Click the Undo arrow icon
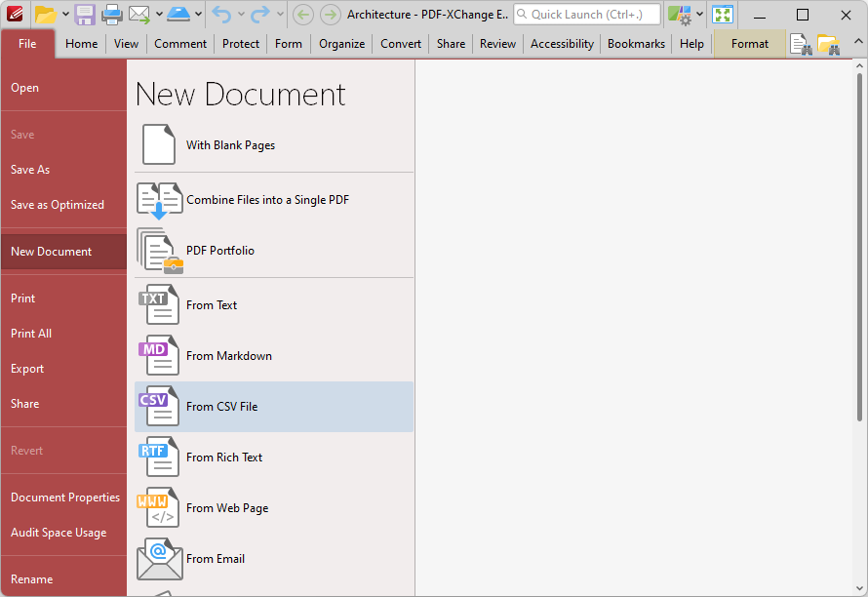Screen dimensions: 868x597 click(x=221, y=15)
